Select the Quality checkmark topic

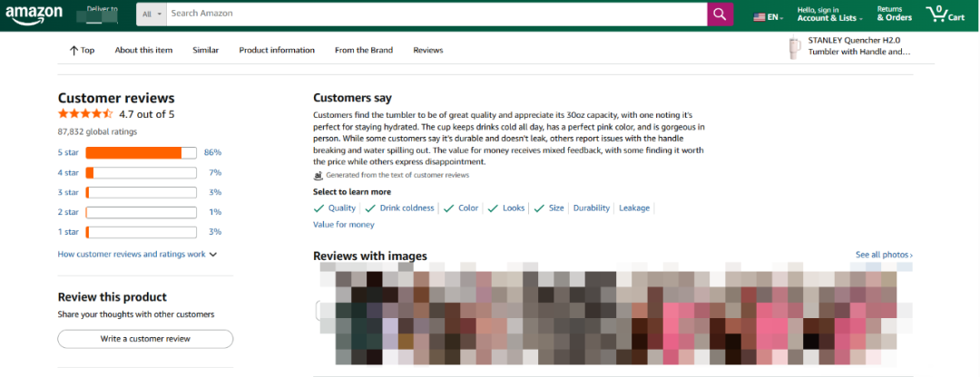pyautogui.click(x=335, y=208)
